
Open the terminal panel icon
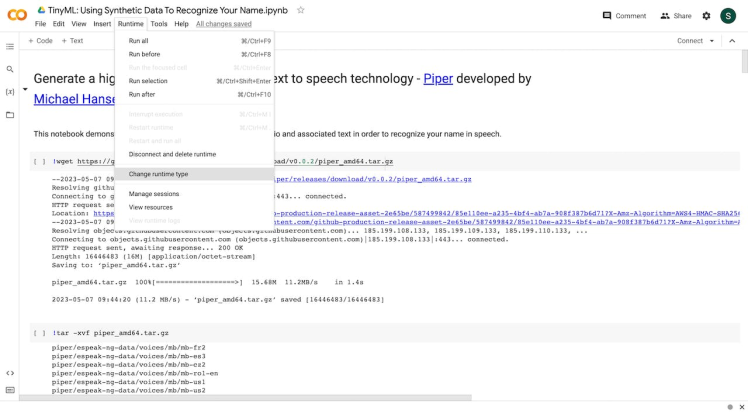click(x=10, y=390)
